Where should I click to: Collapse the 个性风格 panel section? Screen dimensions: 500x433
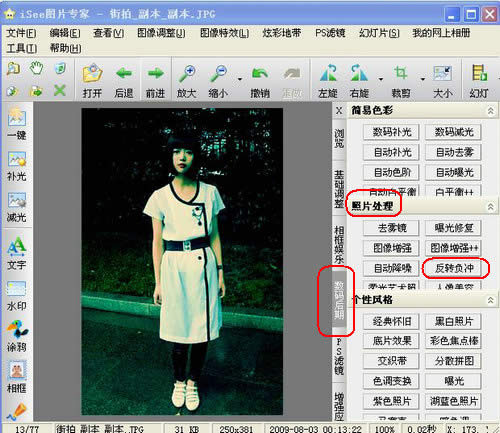click(491, 300)
